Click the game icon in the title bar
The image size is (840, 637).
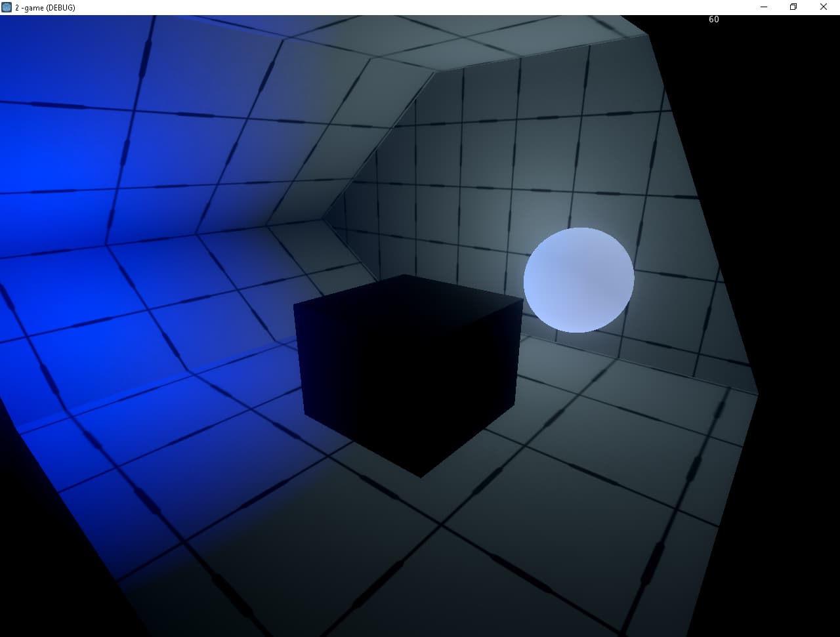(7, 7)
